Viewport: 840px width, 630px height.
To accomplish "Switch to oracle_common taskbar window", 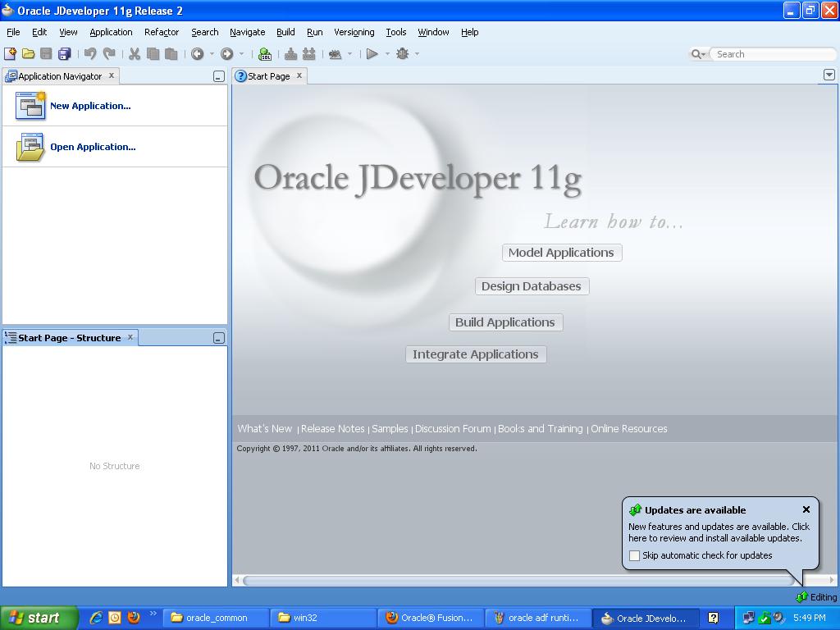I will tap(215, 618).
